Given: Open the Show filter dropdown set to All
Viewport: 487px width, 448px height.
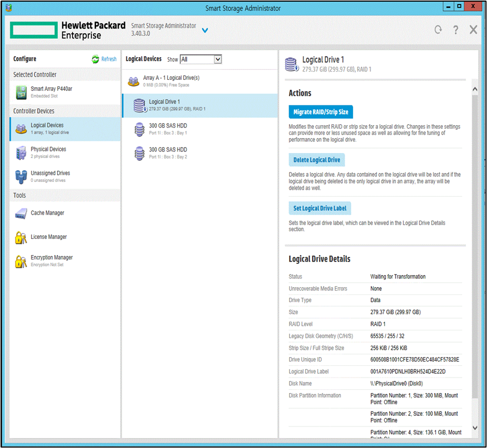Looking at the screenshot, I should coord(201,59).
